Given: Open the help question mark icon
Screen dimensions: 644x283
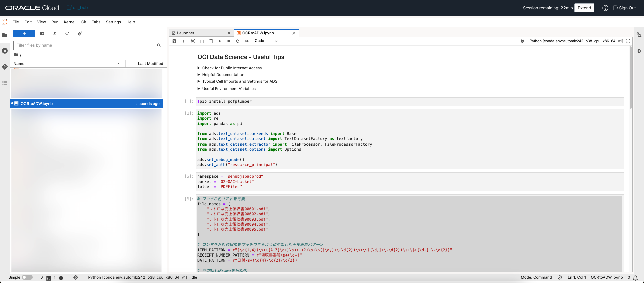Looking at the screenshot, I should (x=605, y=8).
